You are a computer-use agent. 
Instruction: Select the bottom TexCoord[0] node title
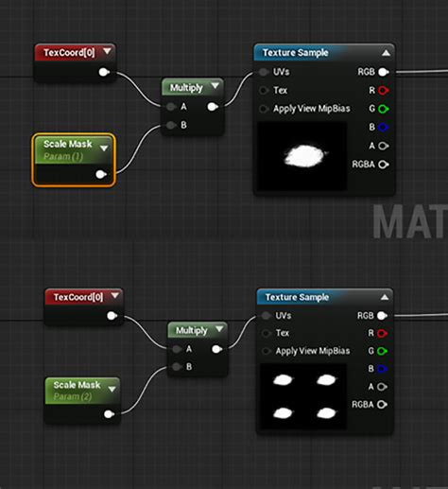78,297
